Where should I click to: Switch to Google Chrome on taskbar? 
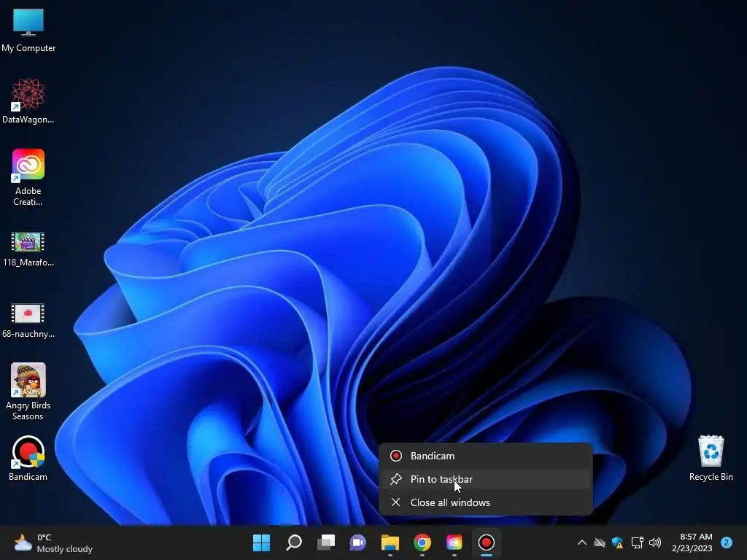(422, 542)
